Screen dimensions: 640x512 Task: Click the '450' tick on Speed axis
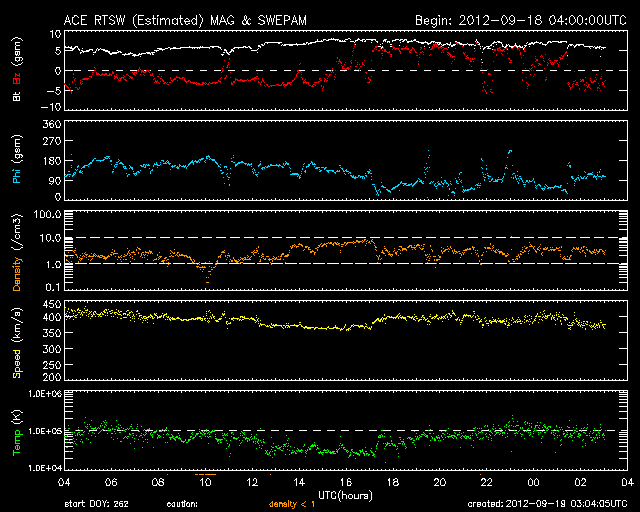pos(52,305)
